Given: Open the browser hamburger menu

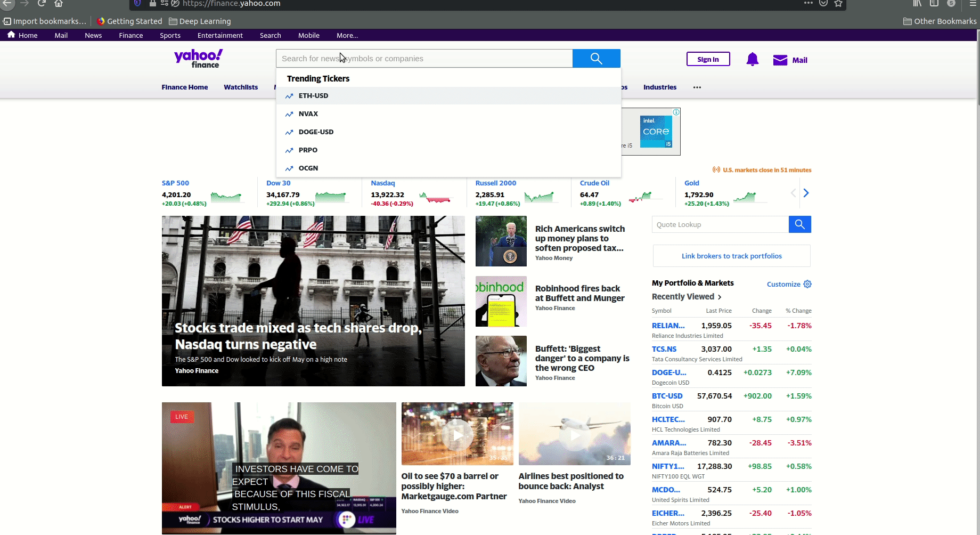Looking at the screenshot, I should click(x=973, y=3).
